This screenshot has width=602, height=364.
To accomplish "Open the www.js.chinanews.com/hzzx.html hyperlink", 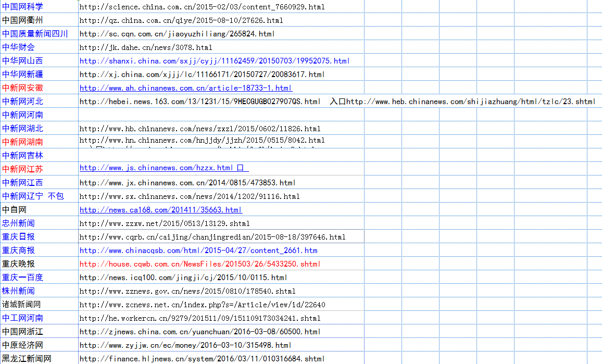I will tap(164, 168).
